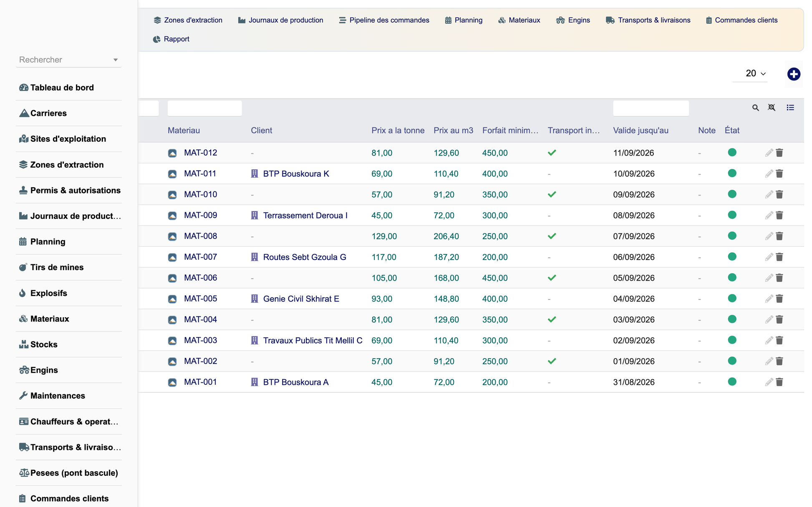Click the Valide jusqu'au filter input field
This screenshot has width=812, height=507.
[x=651, y=108]
